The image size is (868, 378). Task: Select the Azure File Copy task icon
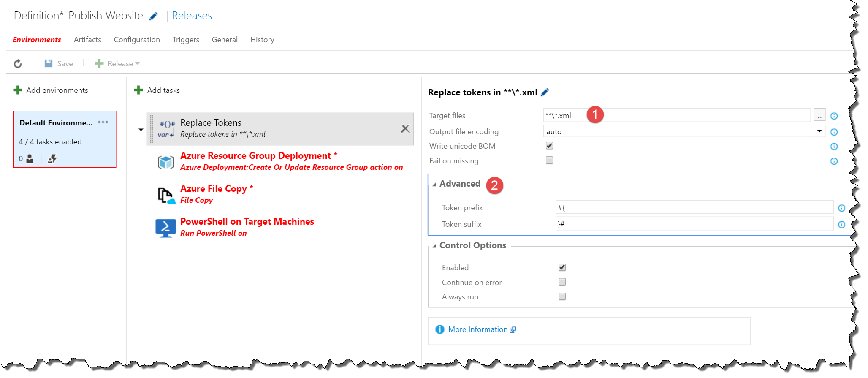pos(166,195)
